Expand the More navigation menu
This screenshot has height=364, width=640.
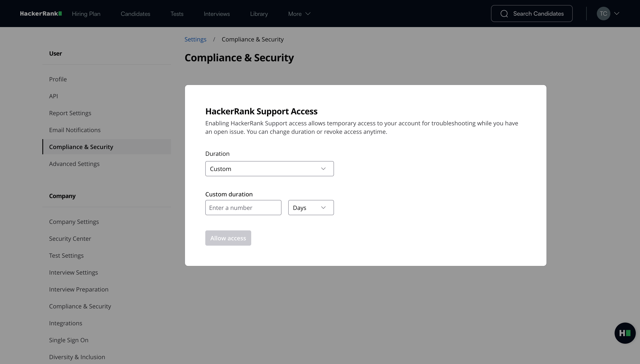click(x=299, y=14)
